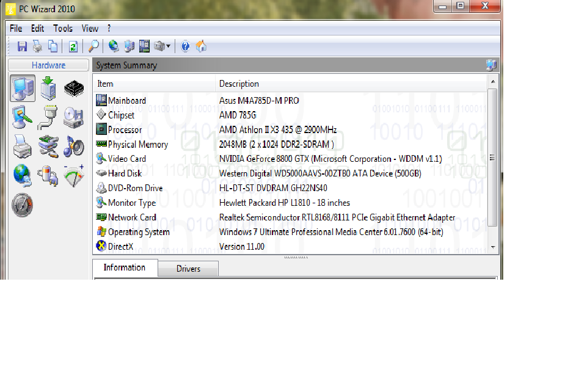Click the Hardware panel header button

(49, 65)
